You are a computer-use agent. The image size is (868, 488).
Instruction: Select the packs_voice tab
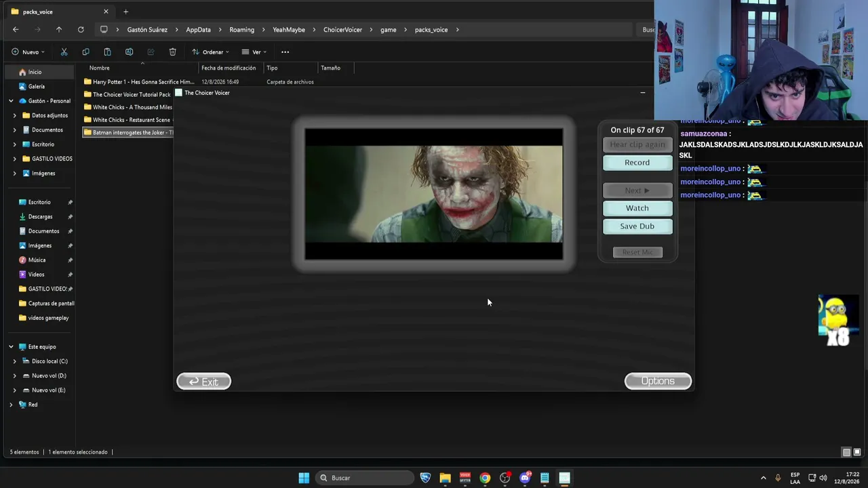[x=60, y=12]
